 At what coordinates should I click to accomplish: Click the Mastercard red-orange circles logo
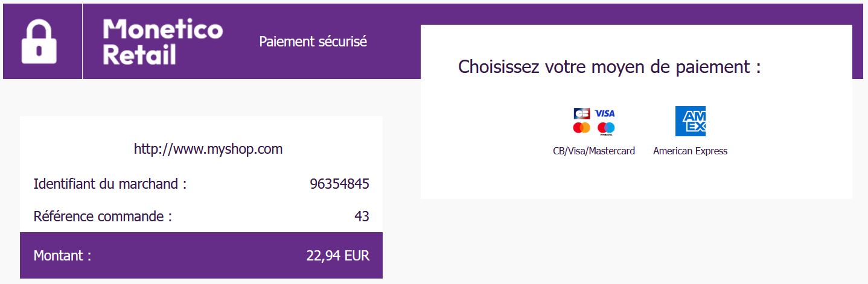point(582,128)
